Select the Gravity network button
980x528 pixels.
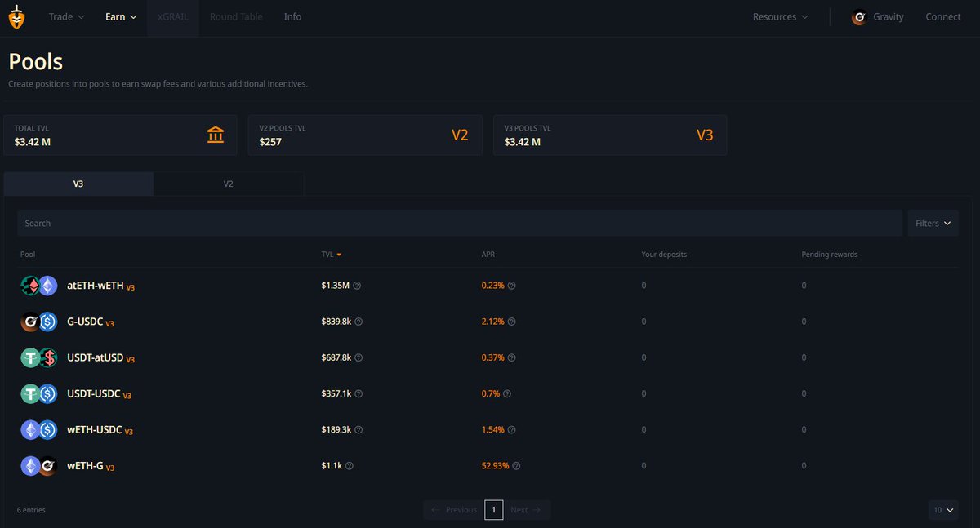tap(878, 17)
